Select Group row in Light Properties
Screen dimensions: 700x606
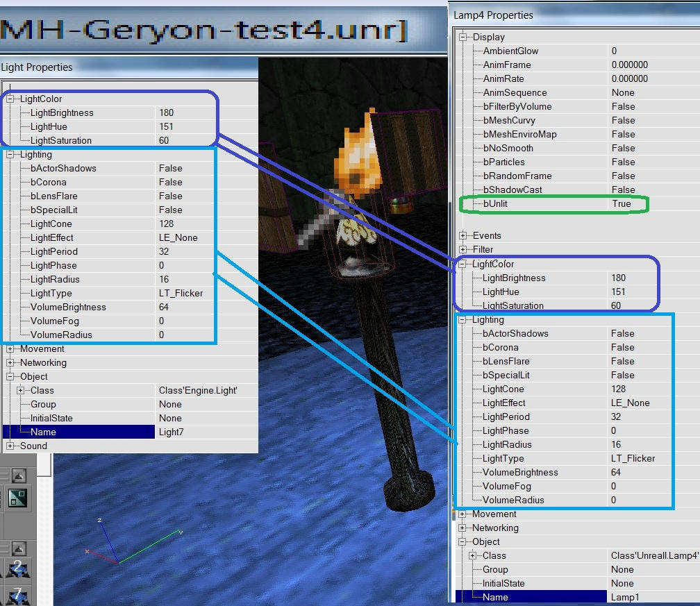click(131, 404)
